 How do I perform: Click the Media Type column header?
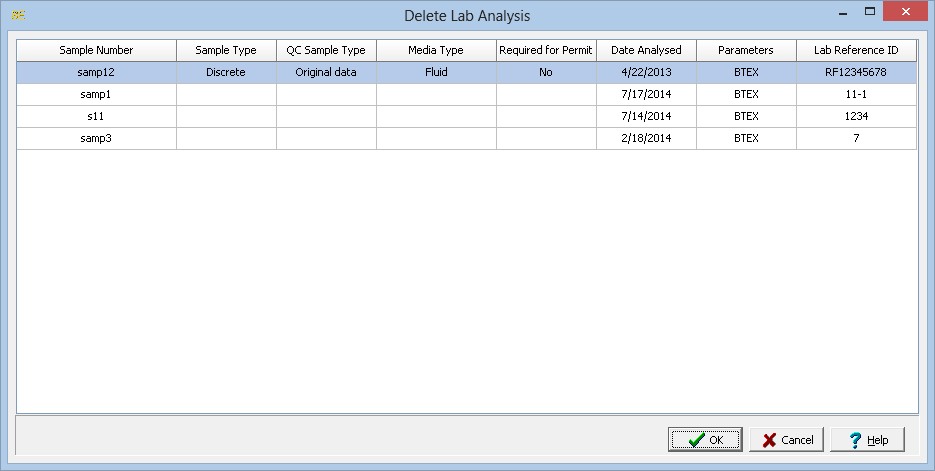436,50
